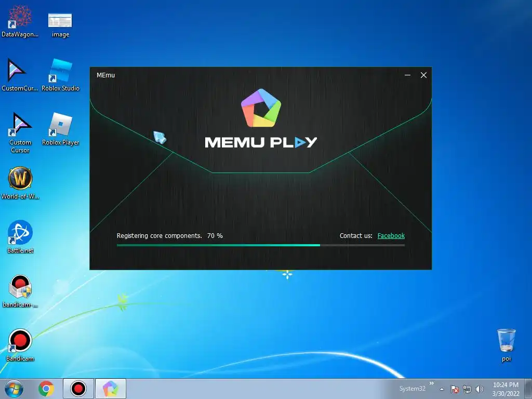The width and height of the screenshot is (532, 399).
Task: Click the MEmu window title text
Action: [105, 75]
